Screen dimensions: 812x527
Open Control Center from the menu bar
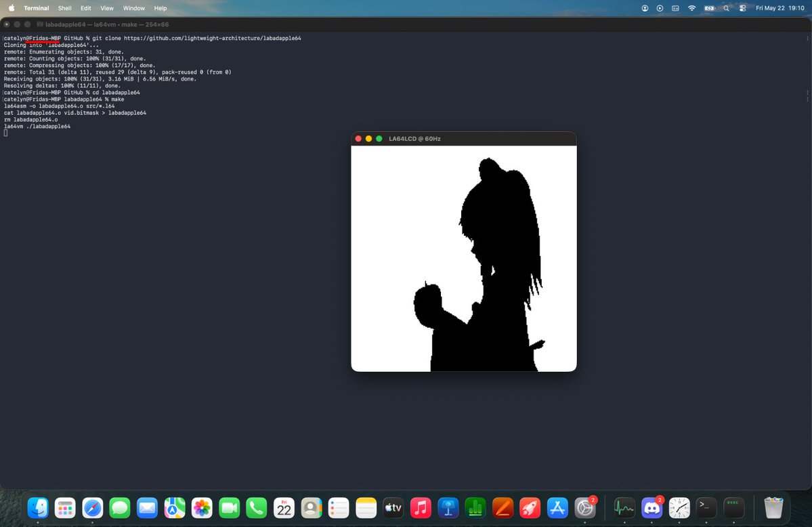(x=743, y=8)
